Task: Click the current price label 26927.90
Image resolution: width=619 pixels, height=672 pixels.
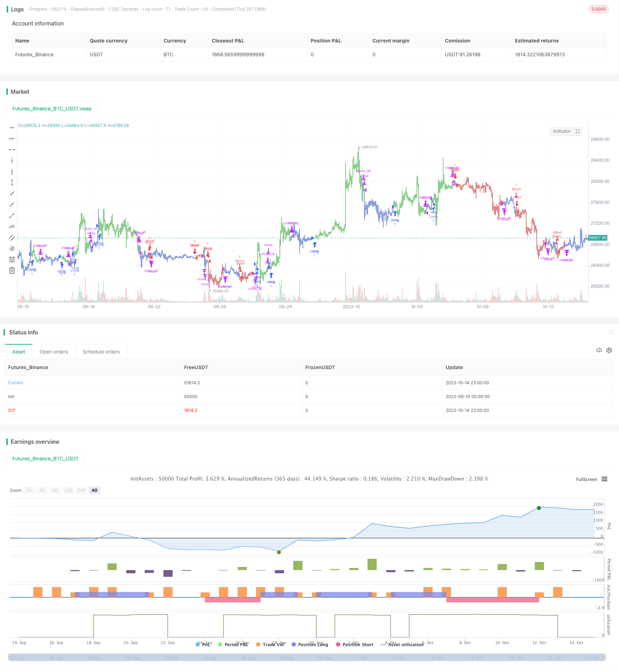Action: (x=598, y=238)
